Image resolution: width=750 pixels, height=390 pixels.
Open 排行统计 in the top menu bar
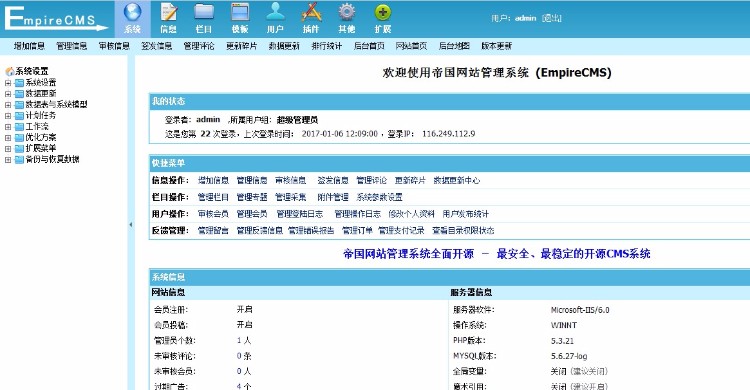pos(327,46)
